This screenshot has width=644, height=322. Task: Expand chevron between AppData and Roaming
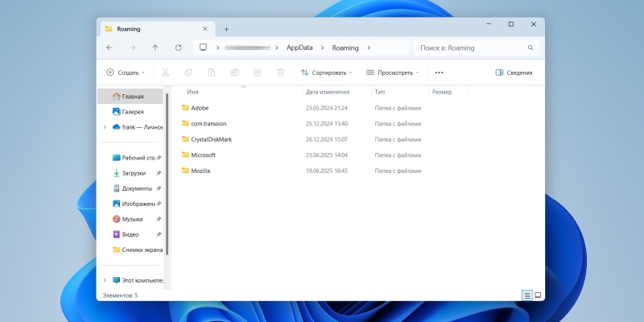click(323, 48)
